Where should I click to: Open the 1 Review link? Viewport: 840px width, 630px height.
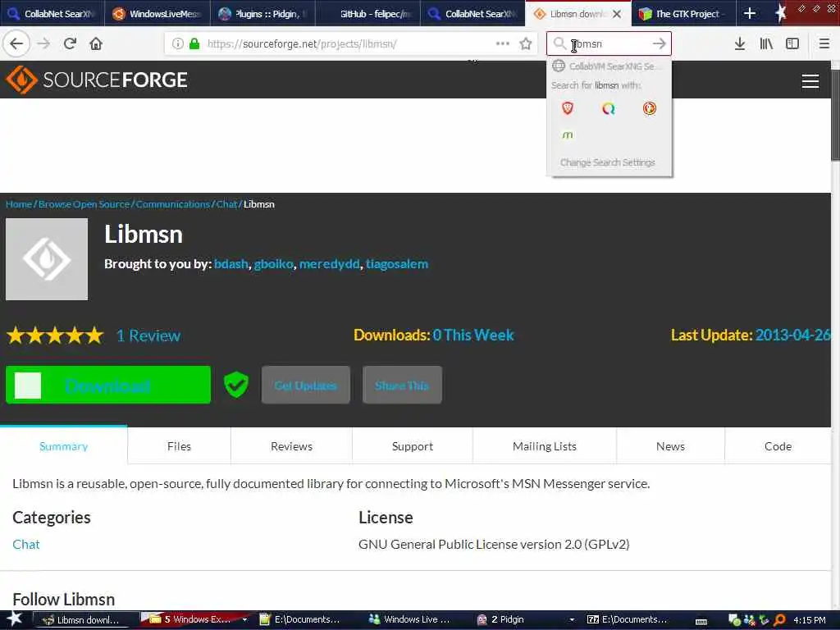[148, 336]
